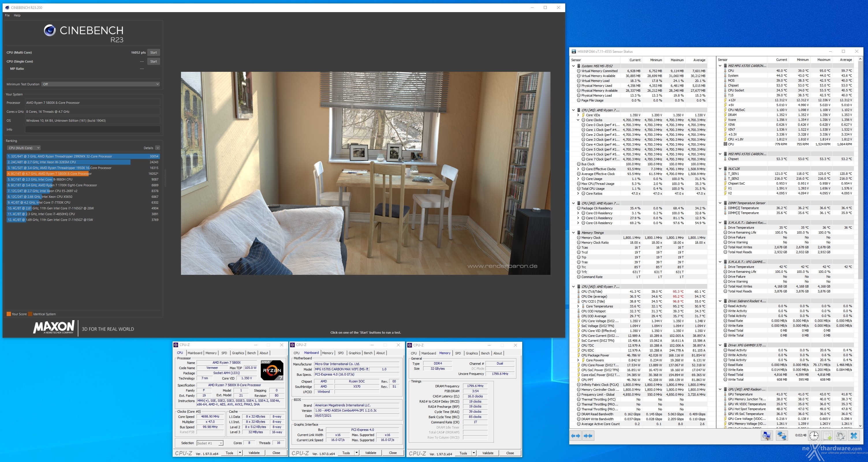Switch to SPD tab in CPU-Z Mainboard window

341,353
